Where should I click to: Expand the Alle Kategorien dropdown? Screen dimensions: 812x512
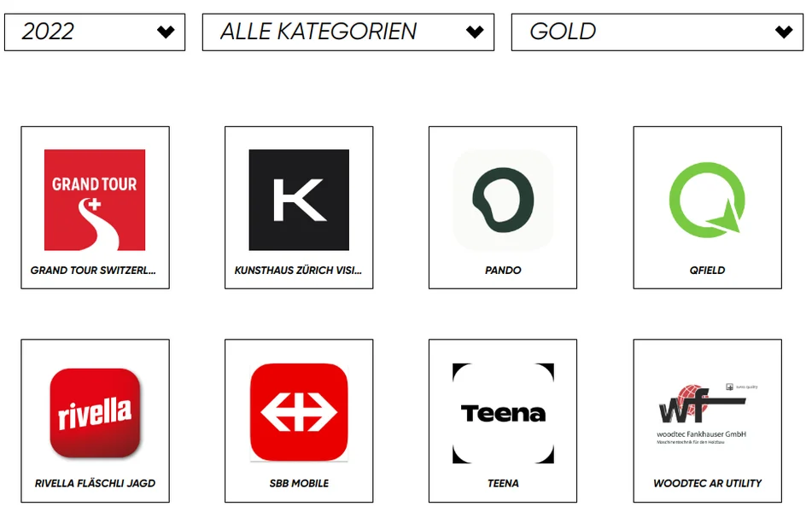pyautogui.click(x=333, y=32)
